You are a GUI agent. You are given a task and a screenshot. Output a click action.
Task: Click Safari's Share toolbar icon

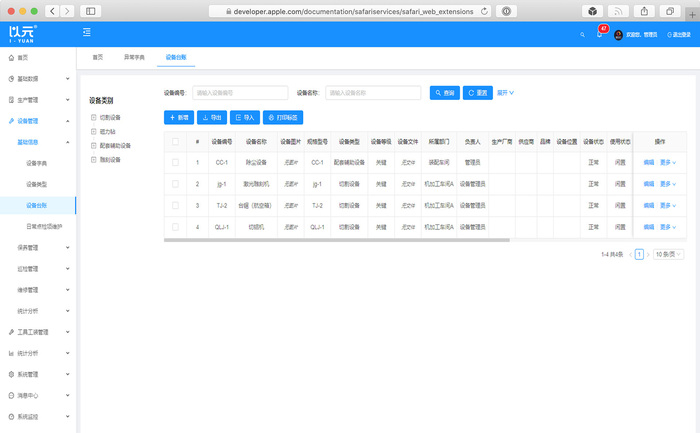pos(642,10)
